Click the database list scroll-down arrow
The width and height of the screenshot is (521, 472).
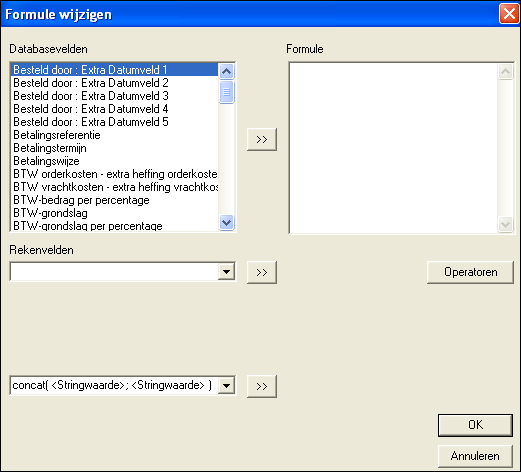pos(227,222)
